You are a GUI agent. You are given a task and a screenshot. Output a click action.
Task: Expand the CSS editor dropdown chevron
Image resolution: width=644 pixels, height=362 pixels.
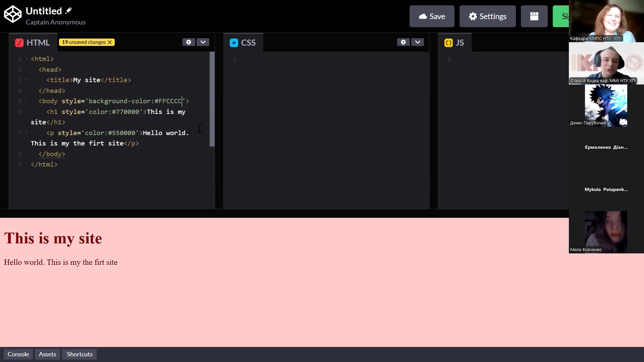point(418,42)
